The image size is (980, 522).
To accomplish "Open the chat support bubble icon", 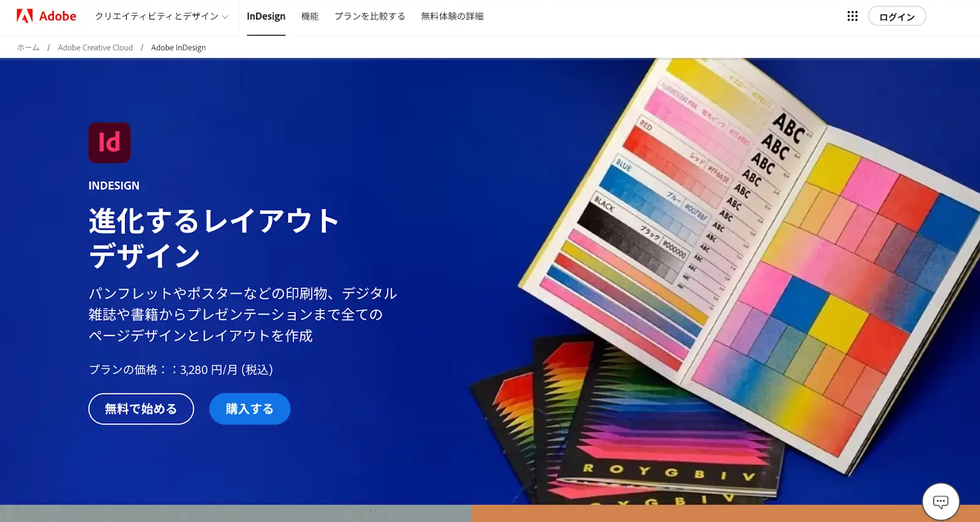I will (x=941, y=502).
